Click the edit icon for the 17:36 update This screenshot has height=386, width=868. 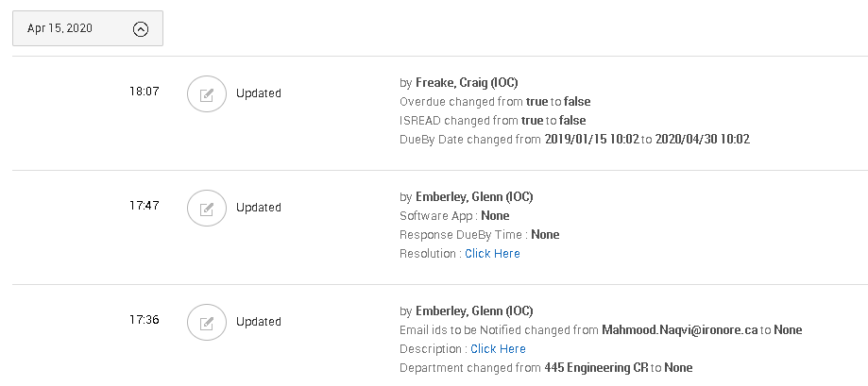pyautogui.click(x=207, y=322)
